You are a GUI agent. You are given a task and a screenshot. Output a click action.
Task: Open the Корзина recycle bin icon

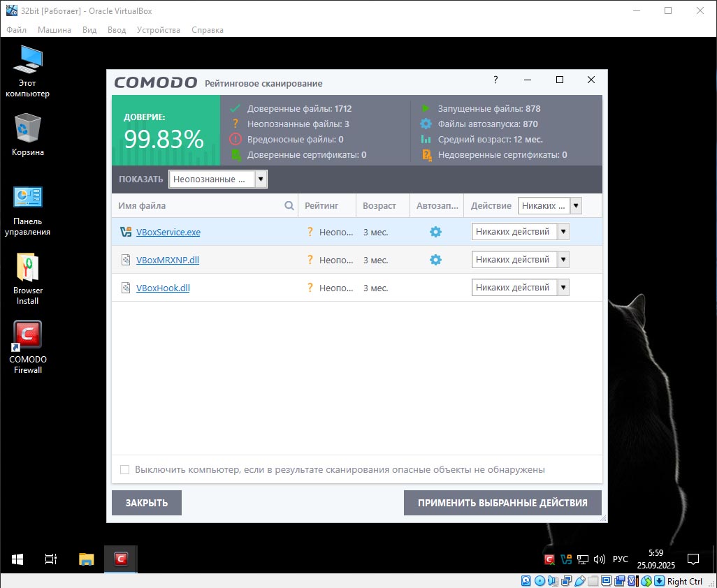click(x=27, y=135)
